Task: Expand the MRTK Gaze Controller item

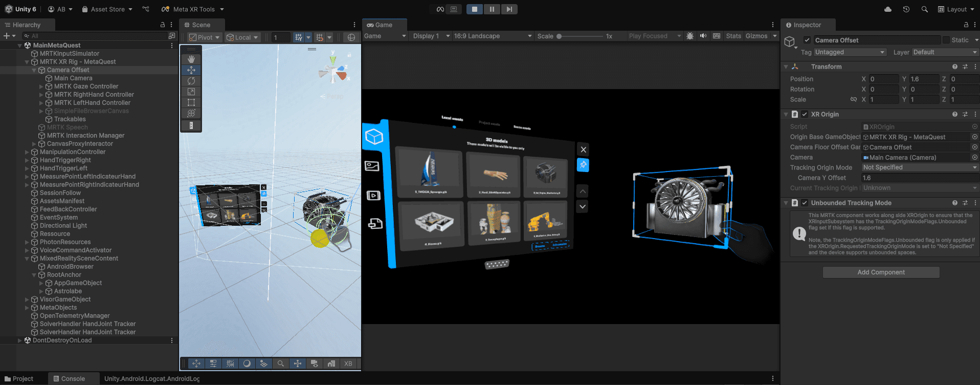Action: 41,87
